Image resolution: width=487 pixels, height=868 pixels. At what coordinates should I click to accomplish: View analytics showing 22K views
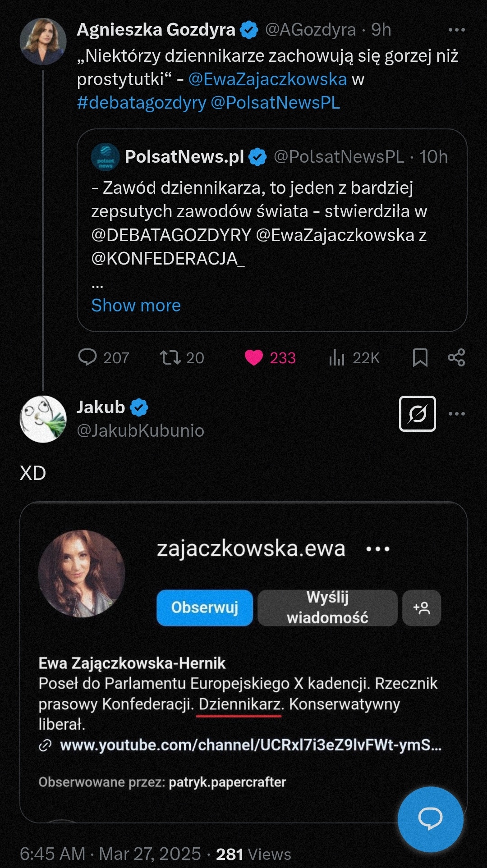(x=337, y=358)
